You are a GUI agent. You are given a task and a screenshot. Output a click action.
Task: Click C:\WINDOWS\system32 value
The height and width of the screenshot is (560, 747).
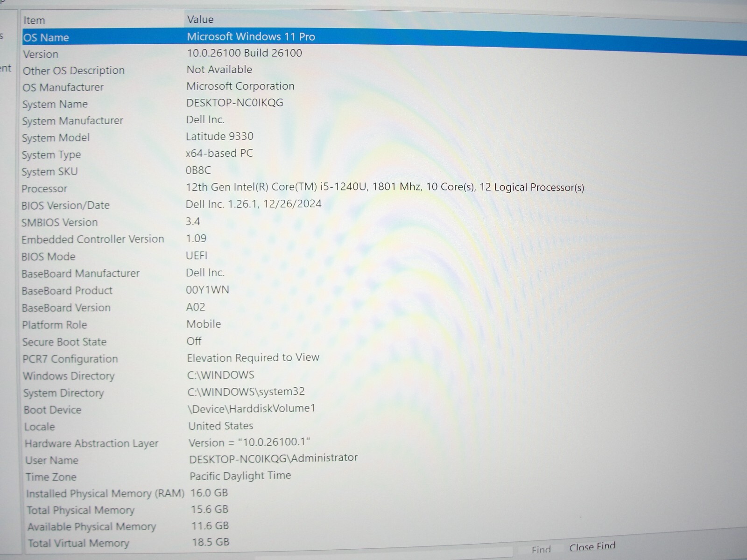[x=246, y=392]
